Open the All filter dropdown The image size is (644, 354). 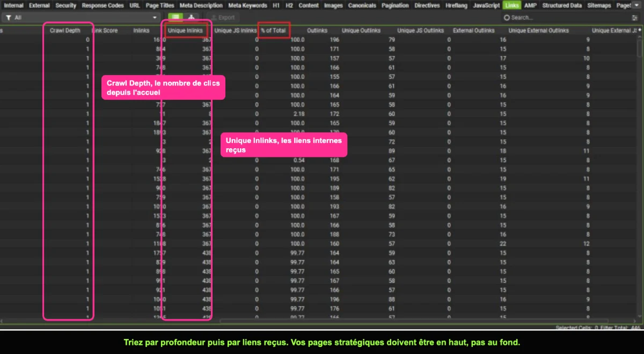tap(81, 18)
